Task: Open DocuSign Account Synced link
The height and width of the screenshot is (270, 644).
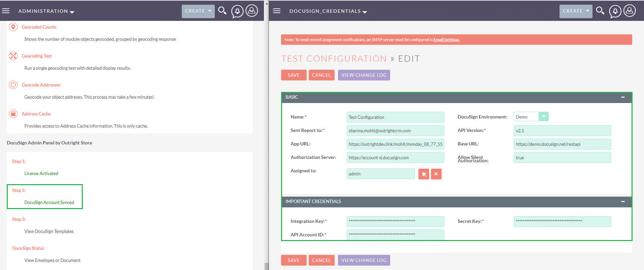Action: (x=49, y=202)
